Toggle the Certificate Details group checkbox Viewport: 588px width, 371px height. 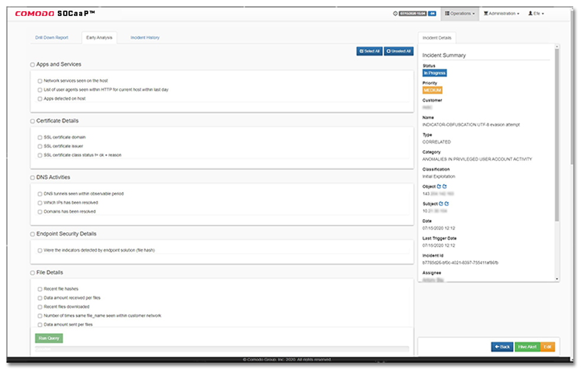point(32,121)
